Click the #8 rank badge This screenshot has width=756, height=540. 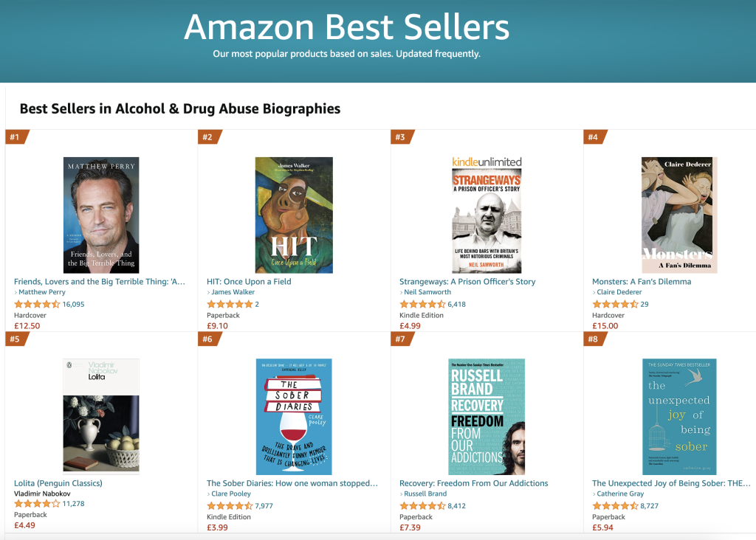click(595, 339)
